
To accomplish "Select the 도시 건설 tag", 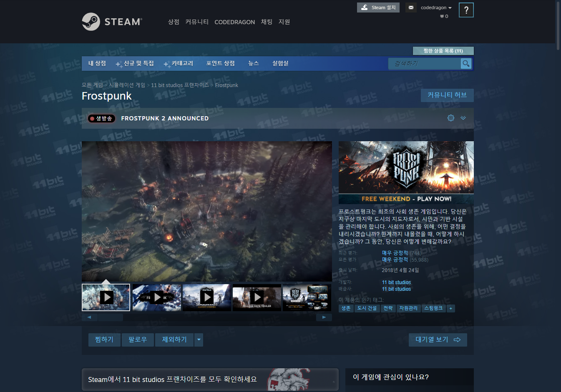I will (x=367, y=308).
